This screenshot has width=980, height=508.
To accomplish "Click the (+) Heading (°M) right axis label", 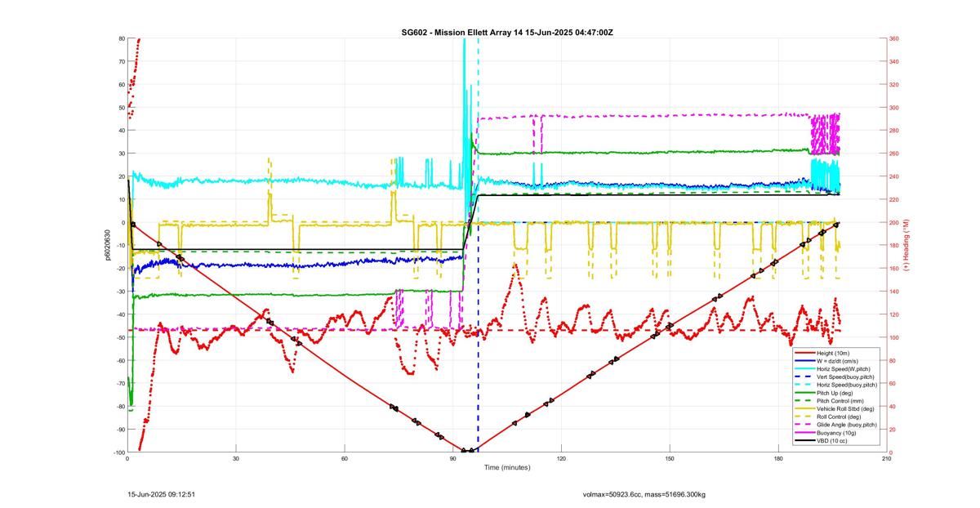I will (x=907, y=245).
